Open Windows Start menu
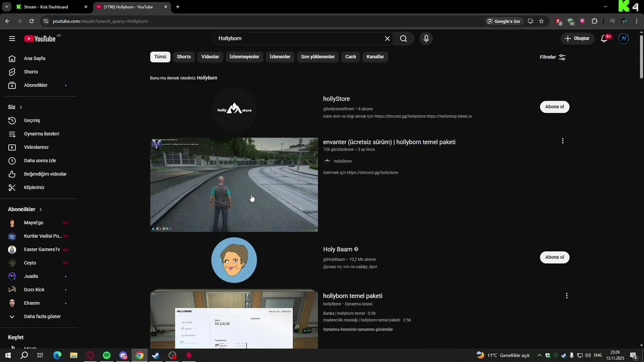Image resolution: width=644 pixels, height=362 pixels. click(x=8, y=355)
